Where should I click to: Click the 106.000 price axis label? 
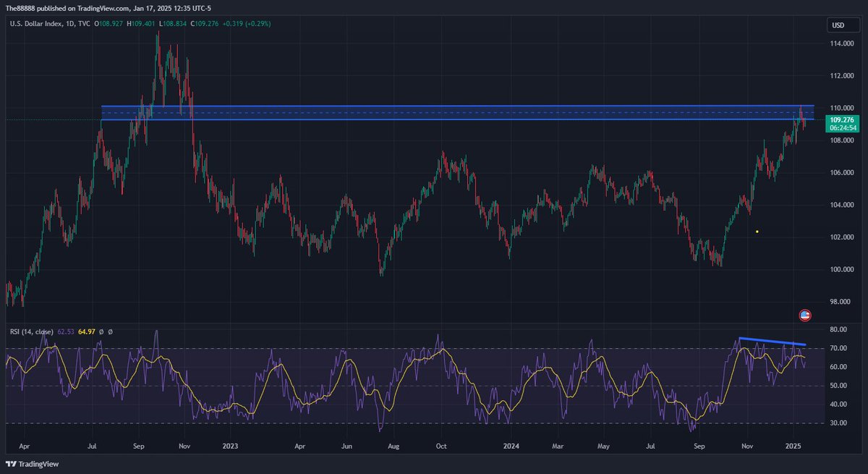click(x=841, y=173)
